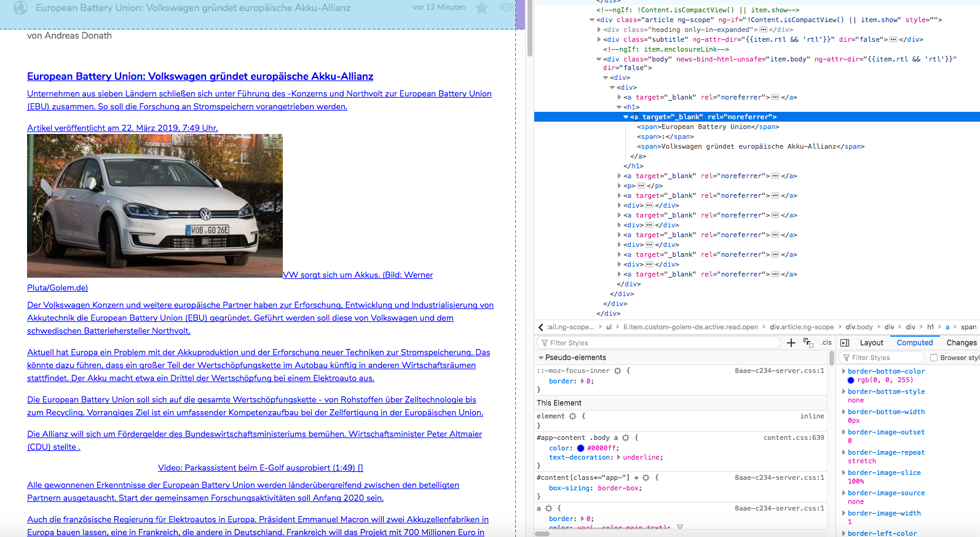Screen dimensions: 980x537
Task: Select span in the breadcrumb trail
Action: (968, 327)
